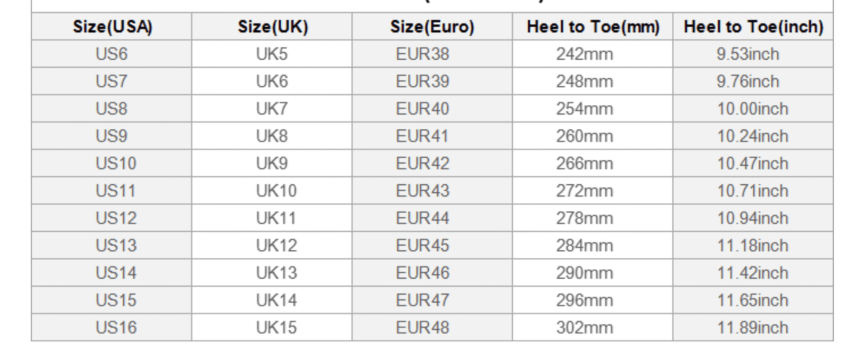Select the 10.47inch cell
The height and width of the screenshot is (350, 868).
[753, 163]
